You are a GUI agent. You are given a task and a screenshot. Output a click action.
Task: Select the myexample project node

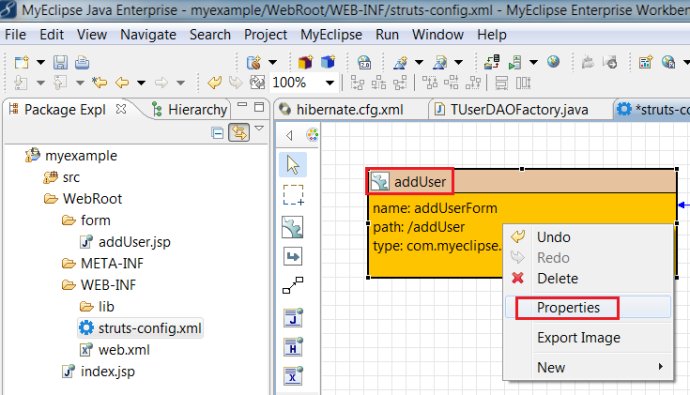click(x=81, y=156)
